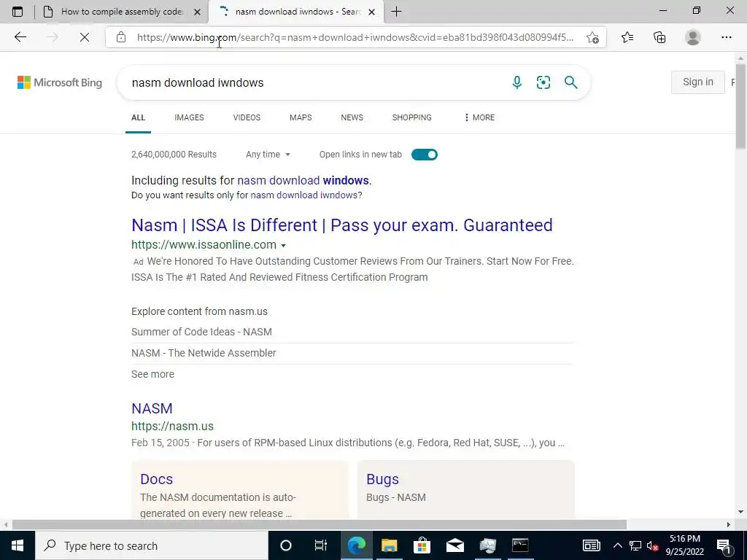Search only for nasm download iwndows
Screen dimensions: 747x560
304,195
